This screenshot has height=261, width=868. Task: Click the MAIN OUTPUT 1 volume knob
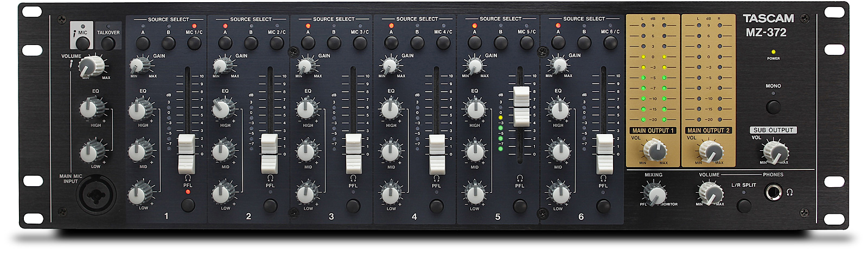pyautogui.click(x=654, y=150)
